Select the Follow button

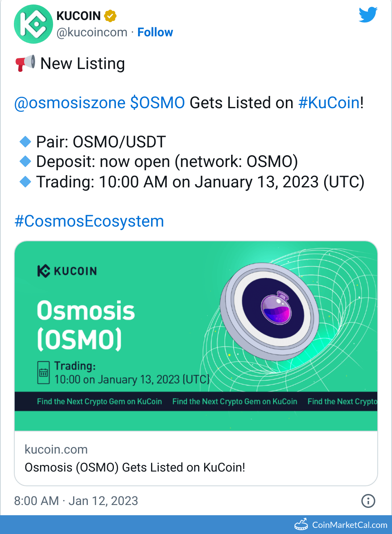[155, 32]
